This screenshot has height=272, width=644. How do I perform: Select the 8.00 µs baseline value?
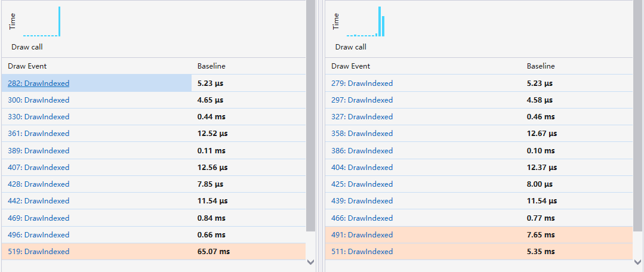click(540, 184)
